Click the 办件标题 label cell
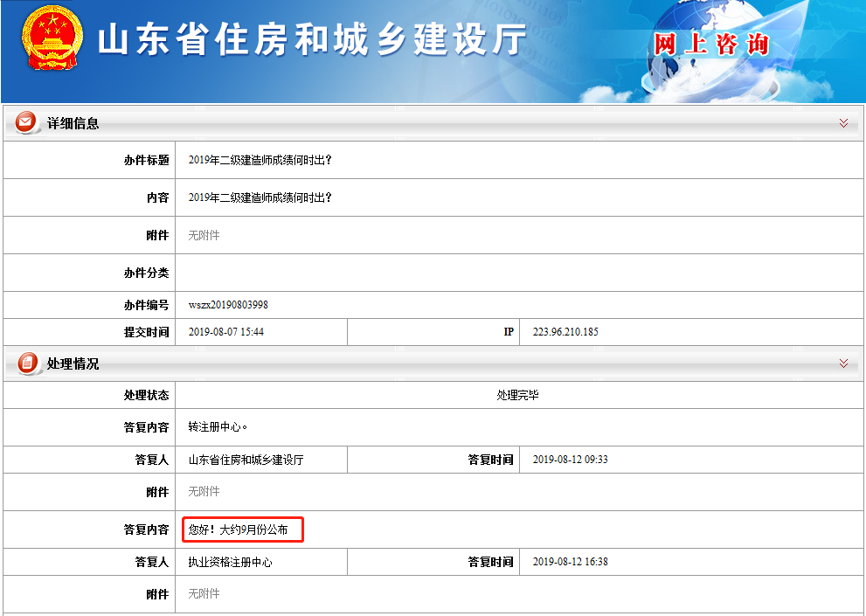The width and height of the screenshot is (866, 616). click(x=89, y=160)
